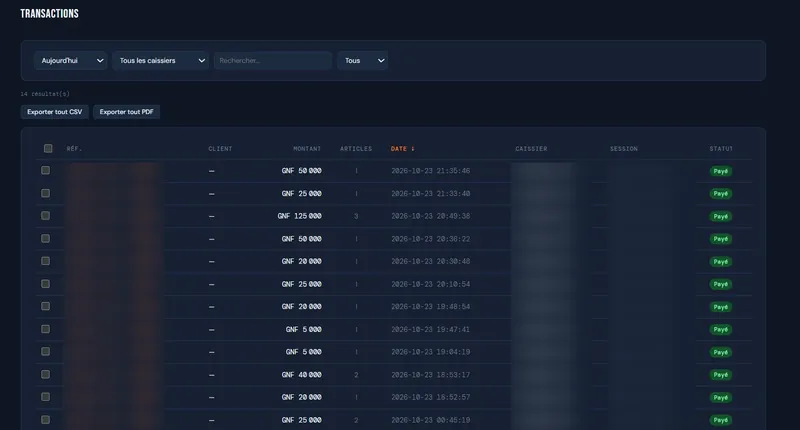This screenshot has height=430, width=800.
Task: Click the 14 résultat(s) count text
Action: [x=45, y=94]
